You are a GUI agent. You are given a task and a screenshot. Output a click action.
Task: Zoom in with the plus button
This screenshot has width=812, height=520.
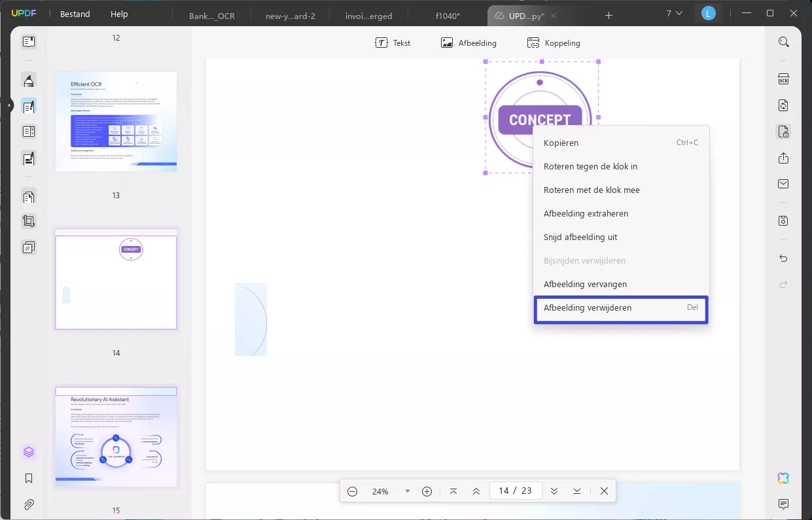point(427,491)
